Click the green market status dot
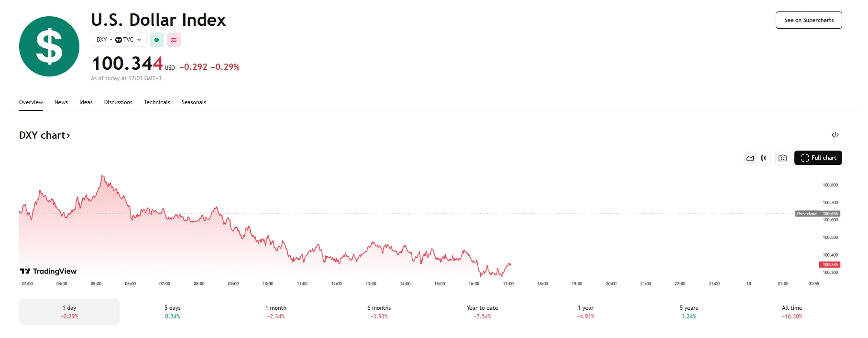Image resolution: width=868 pixels, height=338 pixels. coord(157,40)
